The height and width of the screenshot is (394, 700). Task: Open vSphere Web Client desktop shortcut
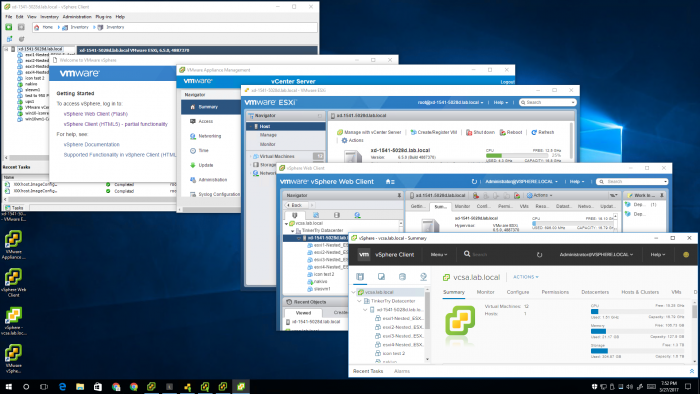pyautogui.click(x=13, y=282)
